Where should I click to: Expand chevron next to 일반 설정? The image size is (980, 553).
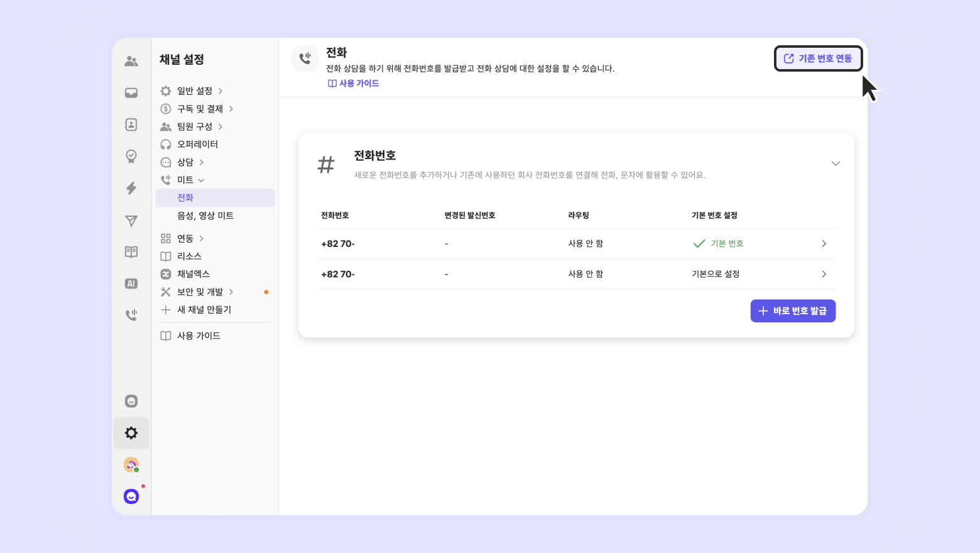point(220,91)
